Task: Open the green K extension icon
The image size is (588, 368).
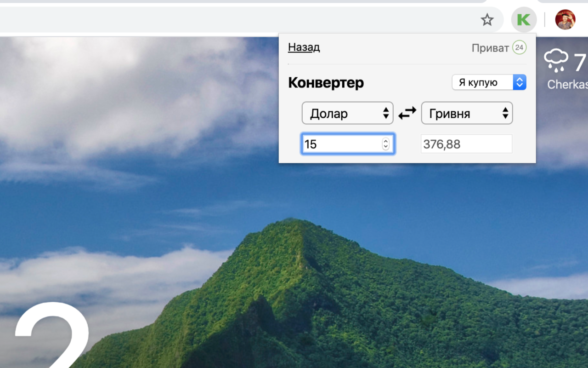Action: [524, 20]
